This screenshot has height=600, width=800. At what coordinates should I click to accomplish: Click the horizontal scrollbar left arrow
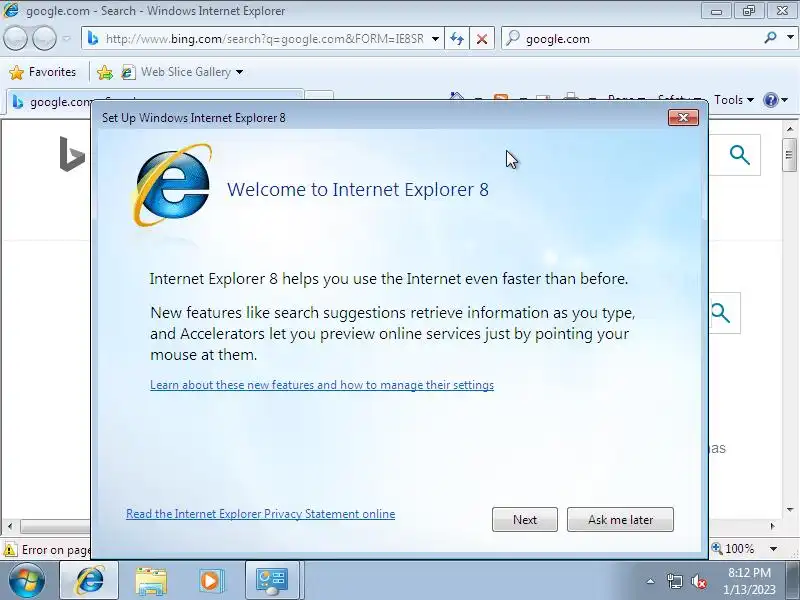pyautogui.click(x=10, y=526)
